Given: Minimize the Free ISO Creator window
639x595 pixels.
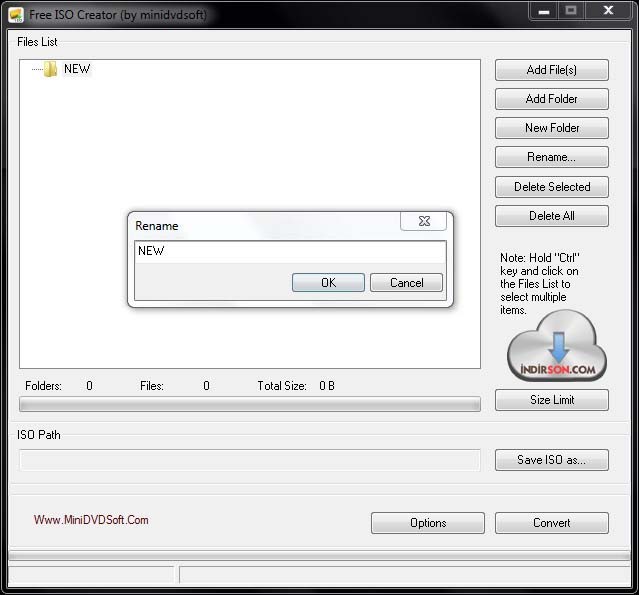Looking at the screenshot, I should point(544,11).
